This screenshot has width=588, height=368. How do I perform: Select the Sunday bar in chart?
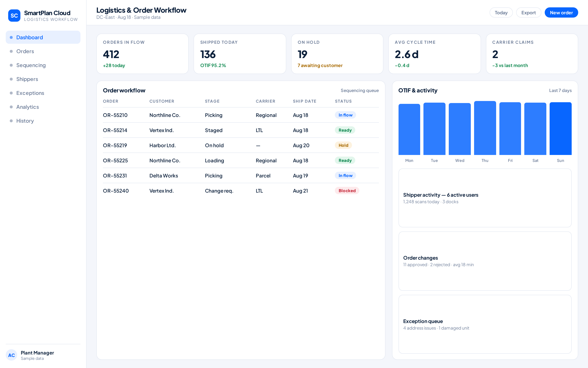[561, 129]
